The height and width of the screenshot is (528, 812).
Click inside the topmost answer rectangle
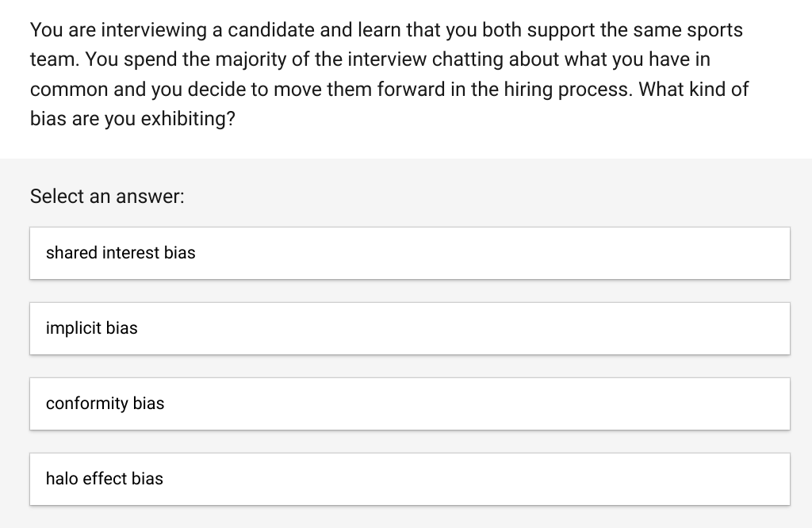409,253
